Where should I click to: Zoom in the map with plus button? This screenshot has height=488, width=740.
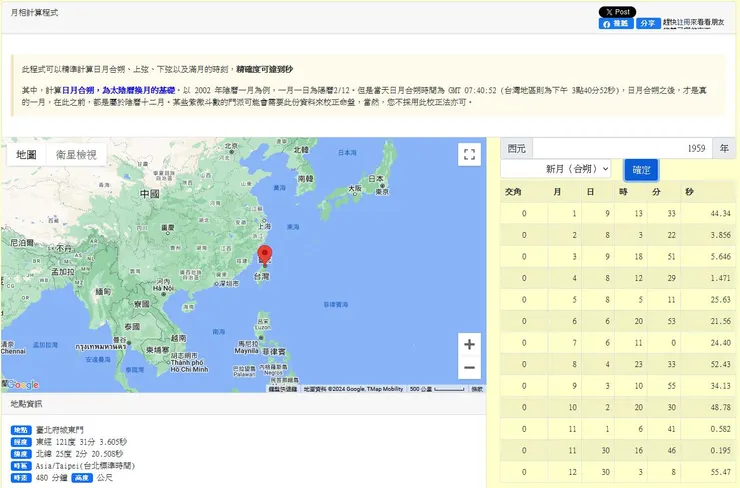(469, 344)
